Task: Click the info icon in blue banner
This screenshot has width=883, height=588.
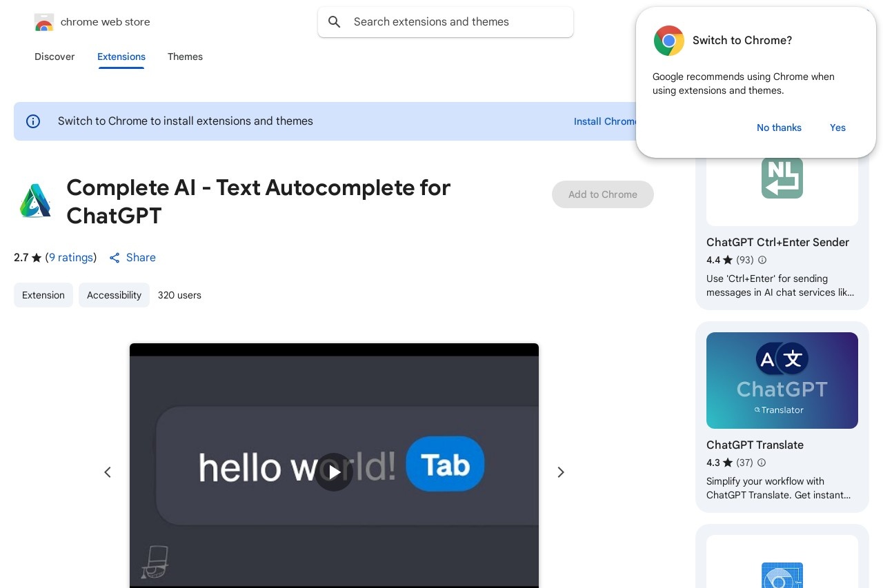Action: point(33,121)
